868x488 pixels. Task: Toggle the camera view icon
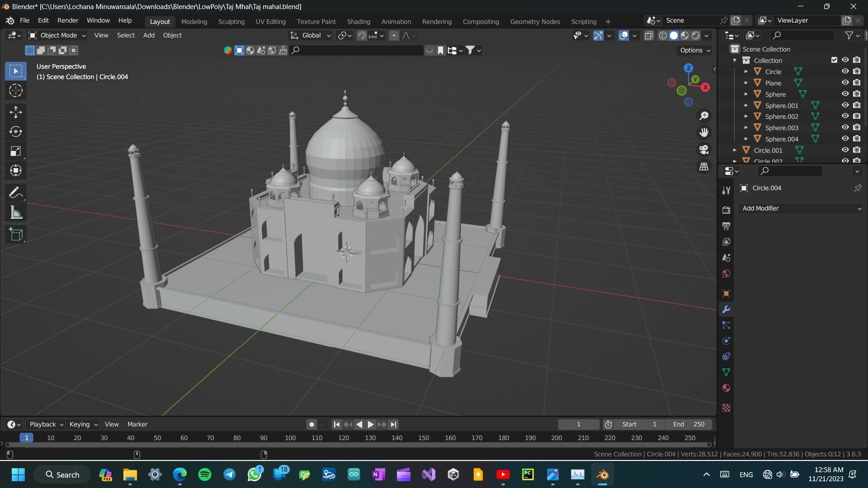(x=704, y=150)
